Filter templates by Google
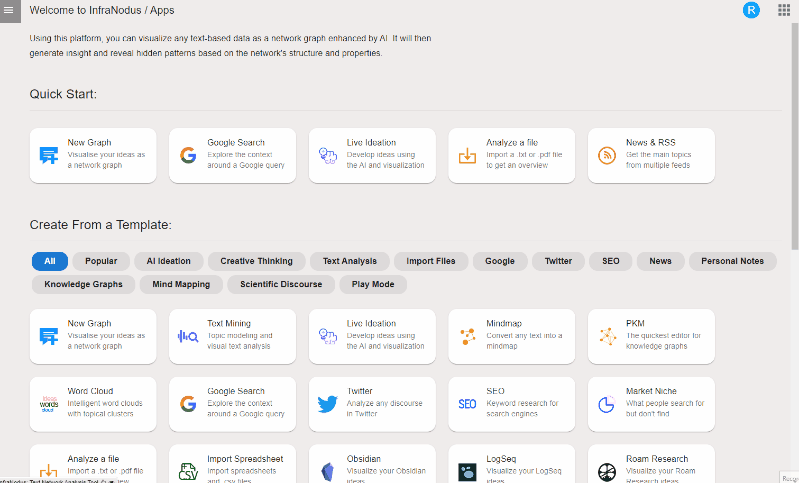 coord(500,261)
